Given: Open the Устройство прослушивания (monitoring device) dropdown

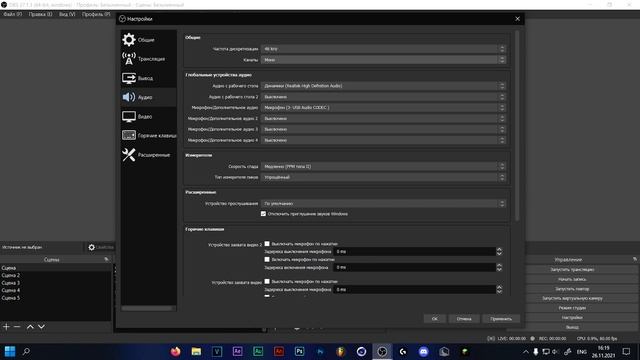Looking at the screenshot, I should click(383, 203).
